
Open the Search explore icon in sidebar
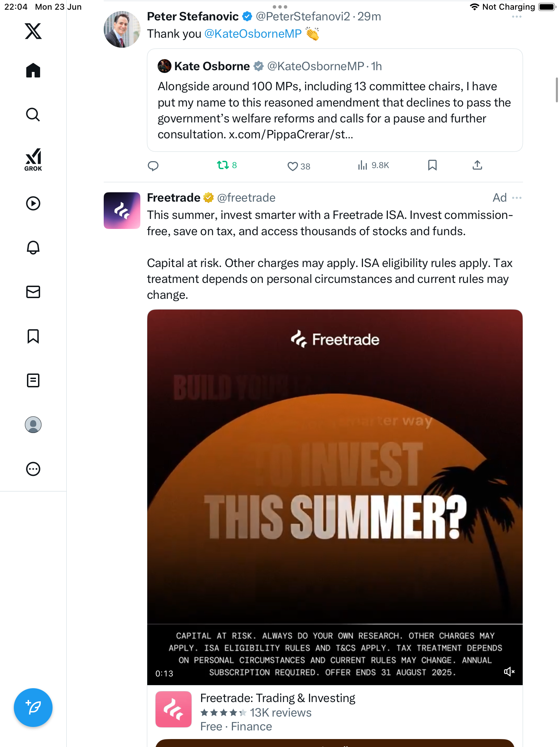[x=33, y=114]
